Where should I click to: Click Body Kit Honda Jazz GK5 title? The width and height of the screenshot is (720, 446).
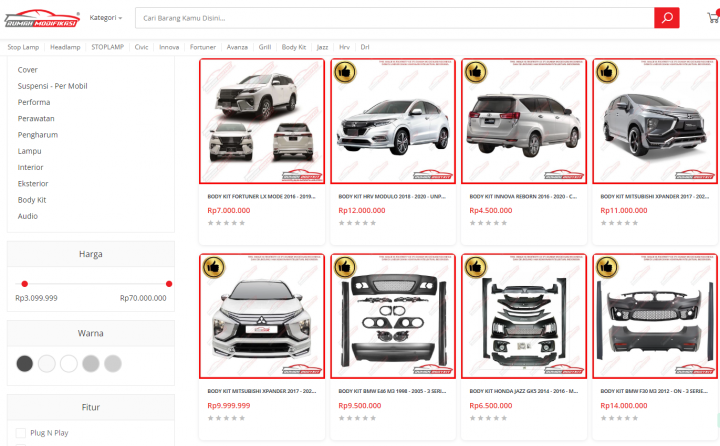pyautogui.click(x=523, y=391)
